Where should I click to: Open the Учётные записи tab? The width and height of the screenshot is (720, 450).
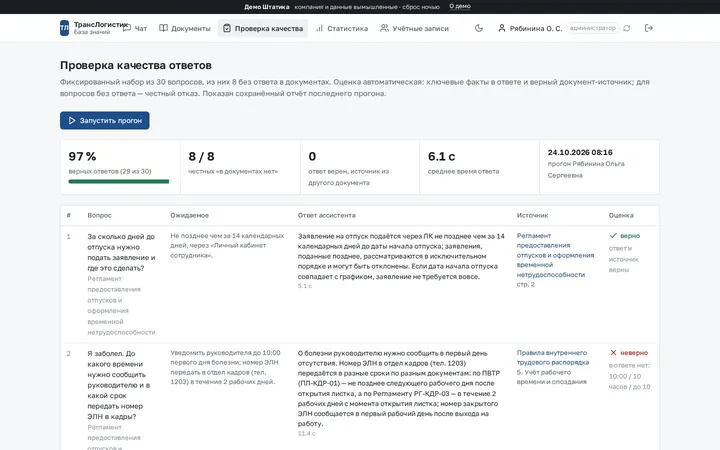(414, 28)
